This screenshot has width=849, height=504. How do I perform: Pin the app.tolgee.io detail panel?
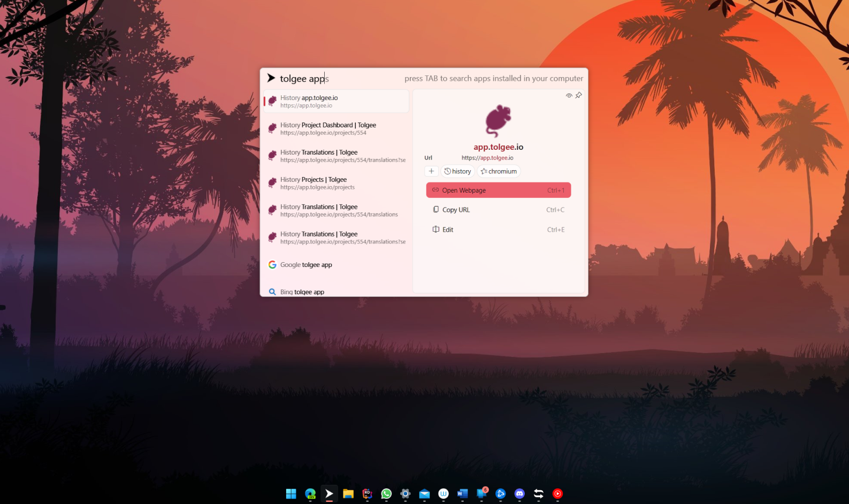578,95
